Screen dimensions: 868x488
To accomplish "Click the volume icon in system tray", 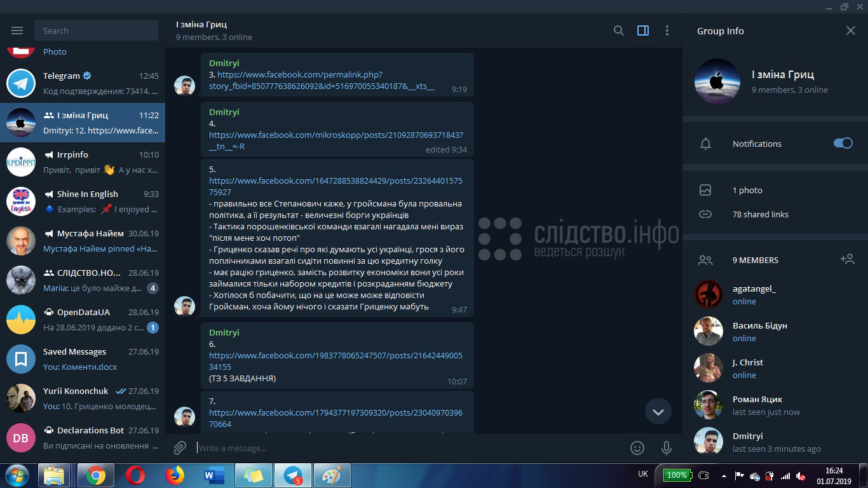I will (x=801, y=475).
